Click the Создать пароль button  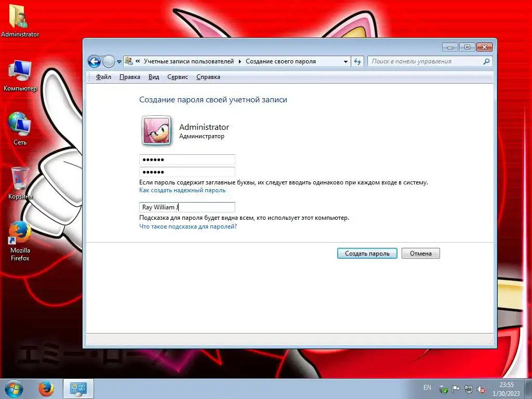(367, 254)
